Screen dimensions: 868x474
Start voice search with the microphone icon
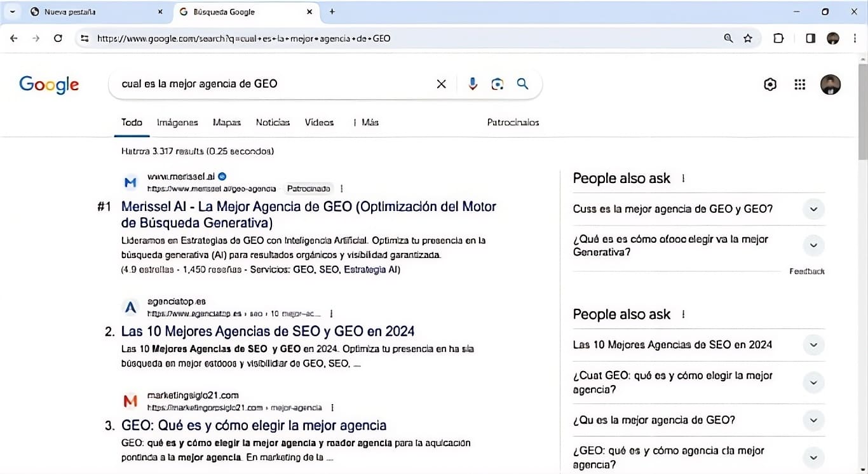coord(472,84)
